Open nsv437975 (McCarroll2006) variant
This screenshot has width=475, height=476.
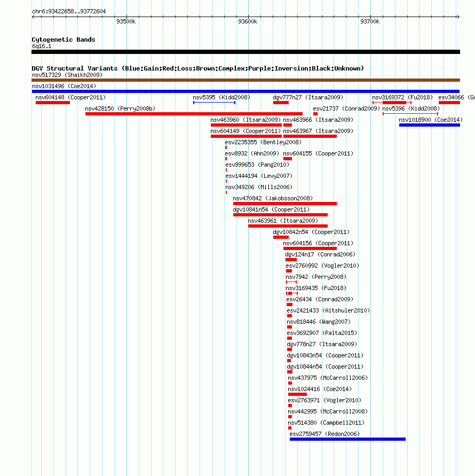coord(328,378)
